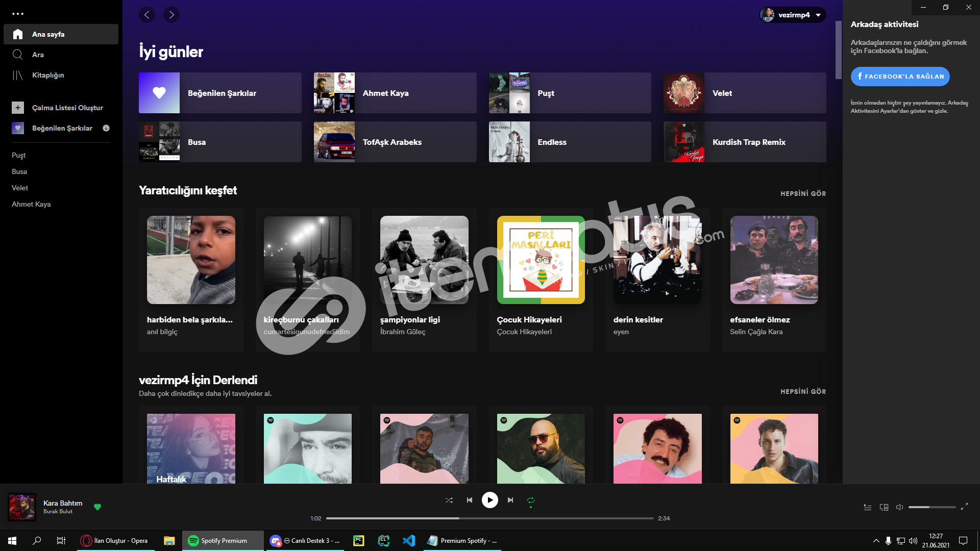Go to Ana sayfa in sidebar
The image size is (980, 551).
pyautogui.click(x=61, y=34)
